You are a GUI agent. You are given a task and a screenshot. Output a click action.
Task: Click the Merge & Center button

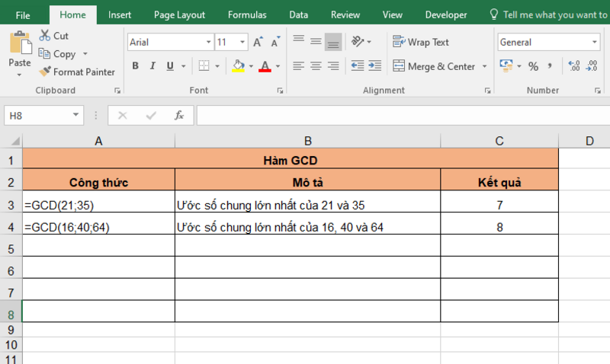pos(434,66)
